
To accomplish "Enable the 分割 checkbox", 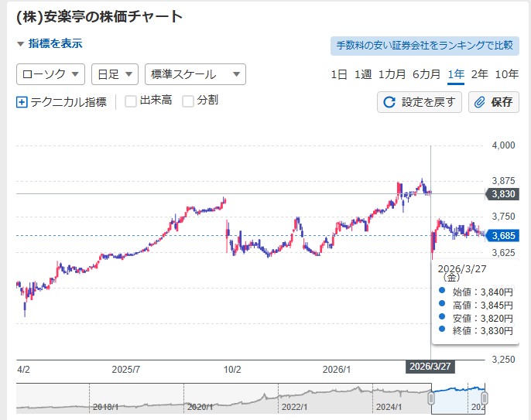I will pos(188,101).
